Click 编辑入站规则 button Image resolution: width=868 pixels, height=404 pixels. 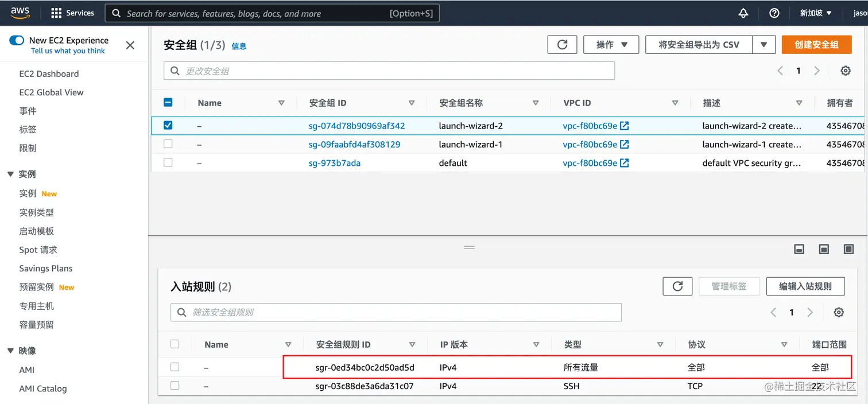805,286
